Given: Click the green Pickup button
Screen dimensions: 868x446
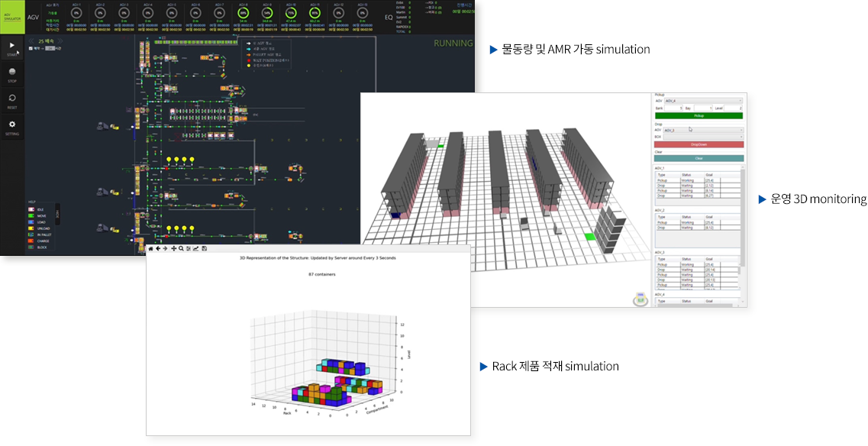Looking at the screenshot, I should pos(699,116).
